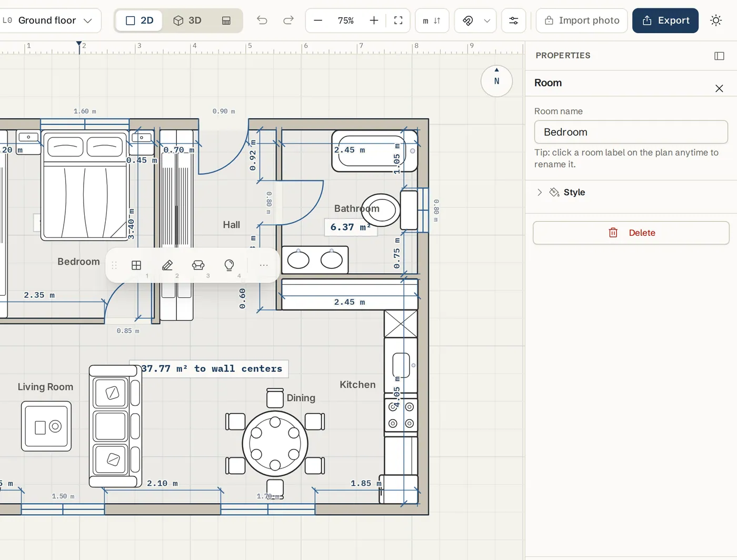This screenshot has height=560, width=737.
Task: Select the Hall room label
Action: (x=231, y=225)
